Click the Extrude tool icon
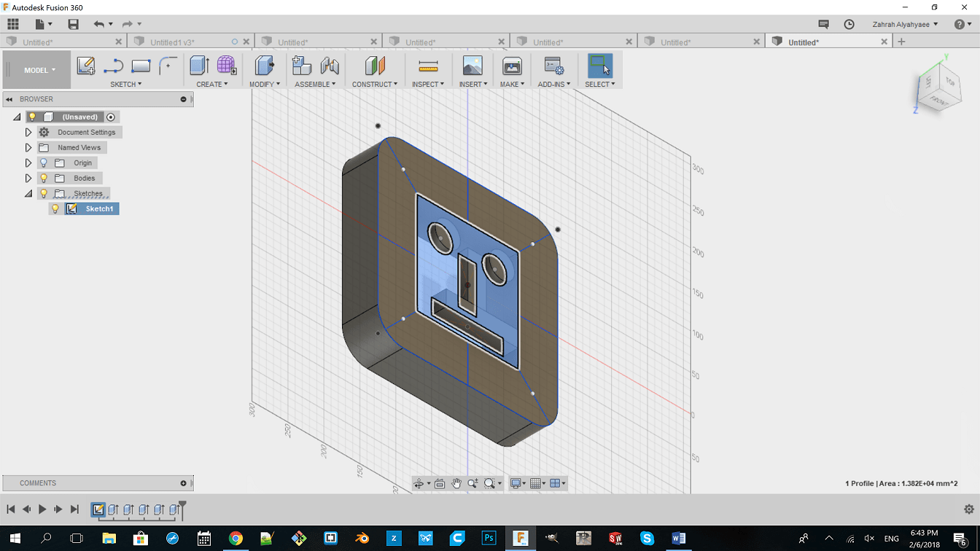This screenshot has width=980, height=551. pyautogui.click(x=199, y=66)
